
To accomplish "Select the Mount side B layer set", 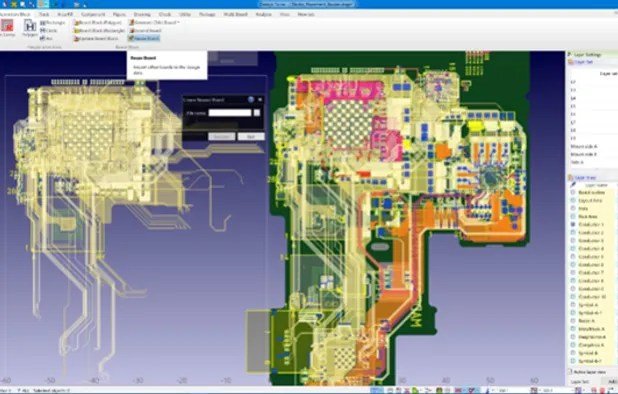I will pyautogui.click(x=584, y=154).
